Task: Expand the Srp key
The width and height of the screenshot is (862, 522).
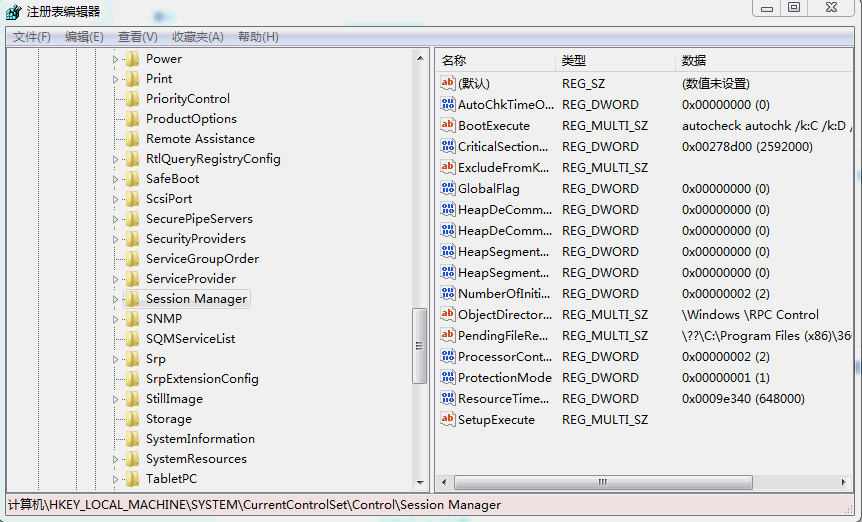Action: tap(115, 359)
